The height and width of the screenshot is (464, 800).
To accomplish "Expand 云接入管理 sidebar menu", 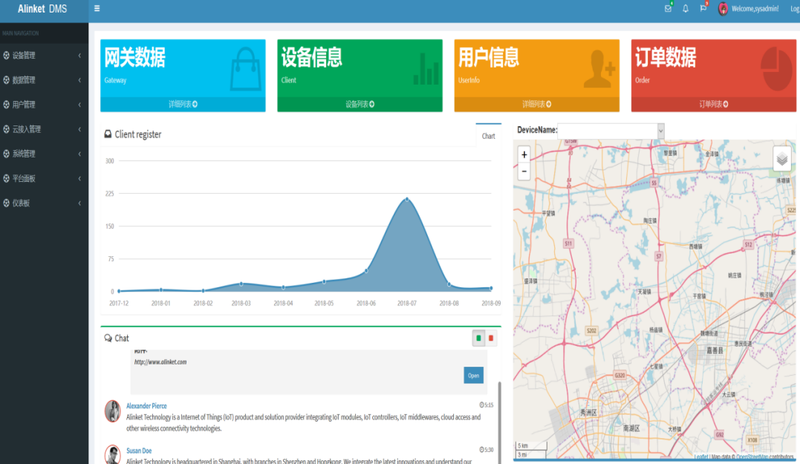I will (x=44, y=129).
